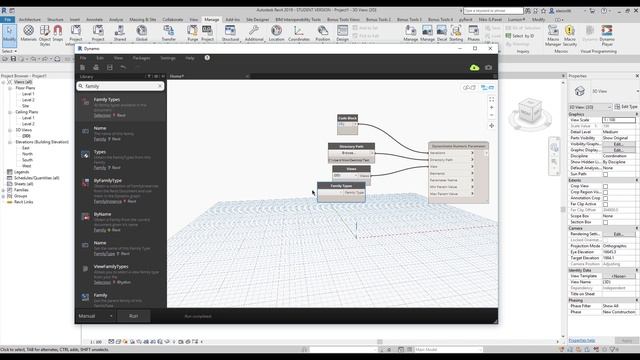The height and width of the screenshot is (360, 640).
Task: Open Dynamo File menu
Action: (x=83, y=58)
